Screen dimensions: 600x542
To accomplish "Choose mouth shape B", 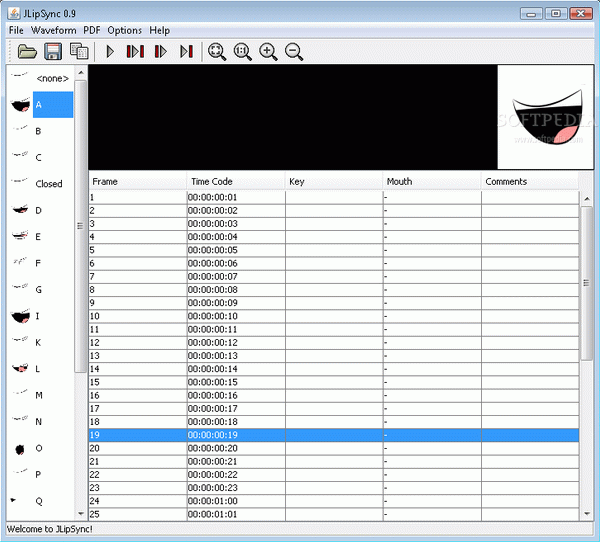I will [41, 131].
